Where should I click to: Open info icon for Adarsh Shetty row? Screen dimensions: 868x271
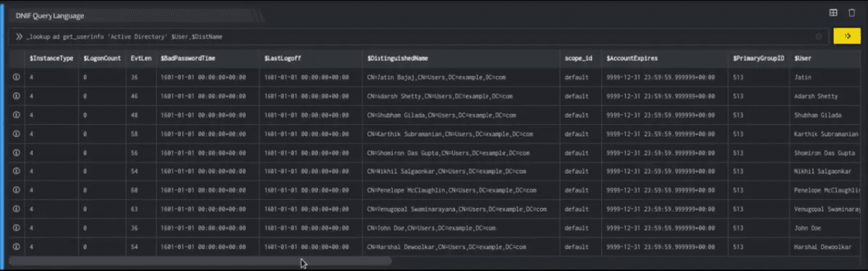pyautogui.click(x=15, y=96)
